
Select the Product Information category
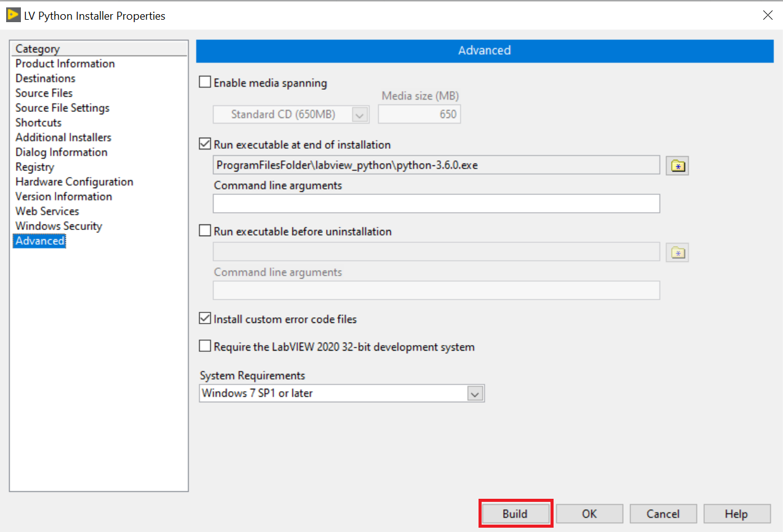click(65, 63)
